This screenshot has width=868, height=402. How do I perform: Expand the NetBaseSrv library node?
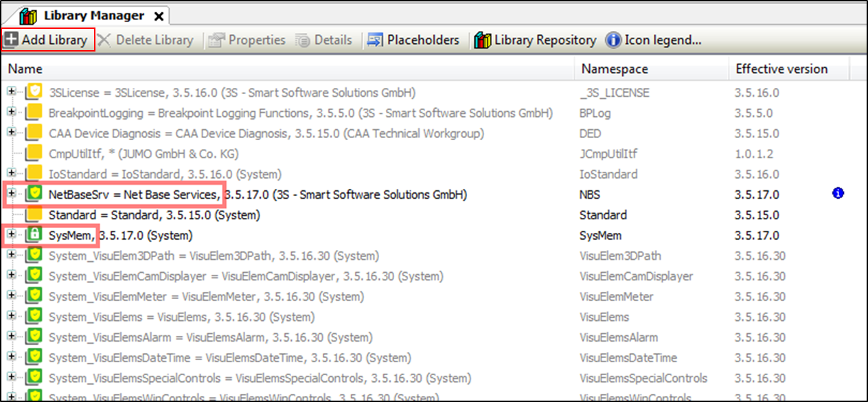[x=12, y=194]
